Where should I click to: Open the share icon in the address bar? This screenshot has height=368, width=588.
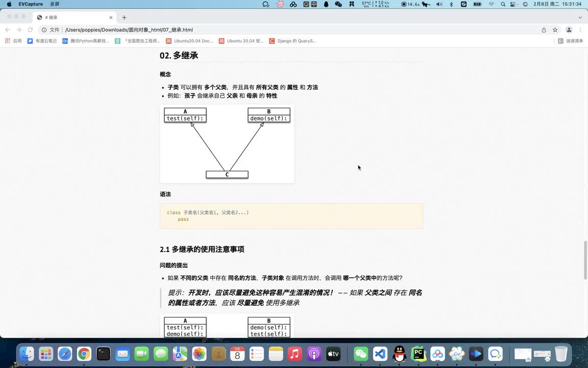pos(544,30)
